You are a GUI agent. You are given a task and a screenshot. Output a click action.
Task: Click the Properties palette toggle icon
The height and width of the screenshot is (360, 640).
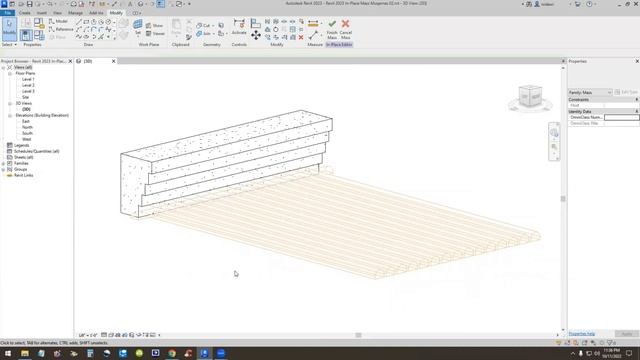pos(26,35)
